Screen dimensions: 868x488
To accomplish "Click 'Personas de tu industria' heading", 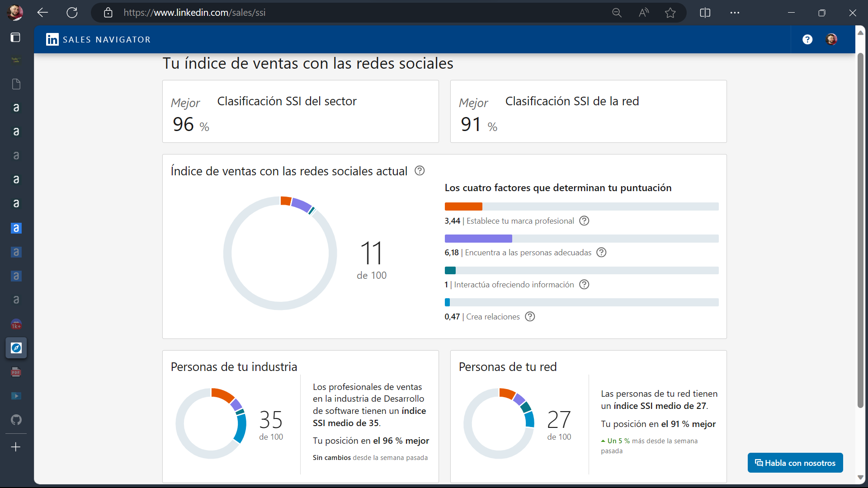I will 234,367.
